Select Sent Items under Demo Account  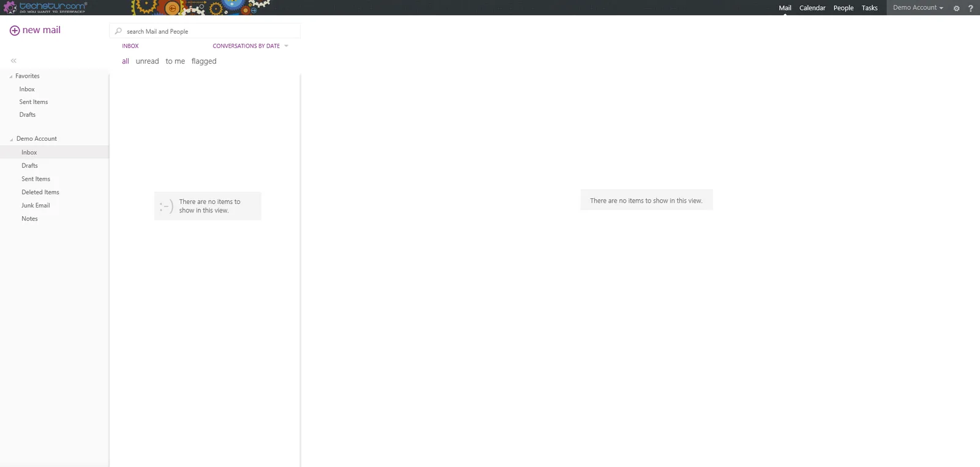36,179
